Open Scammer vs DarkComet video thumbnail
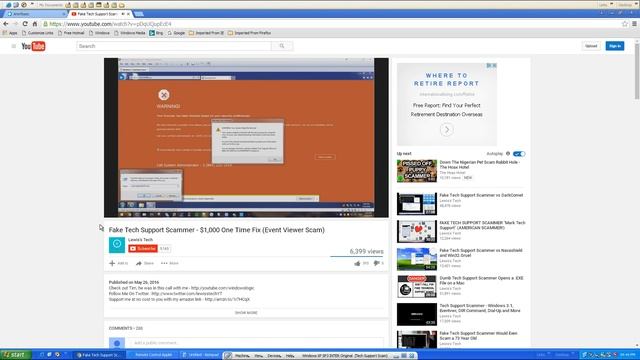This screenshot has height=360, width=640. (417, 204)
